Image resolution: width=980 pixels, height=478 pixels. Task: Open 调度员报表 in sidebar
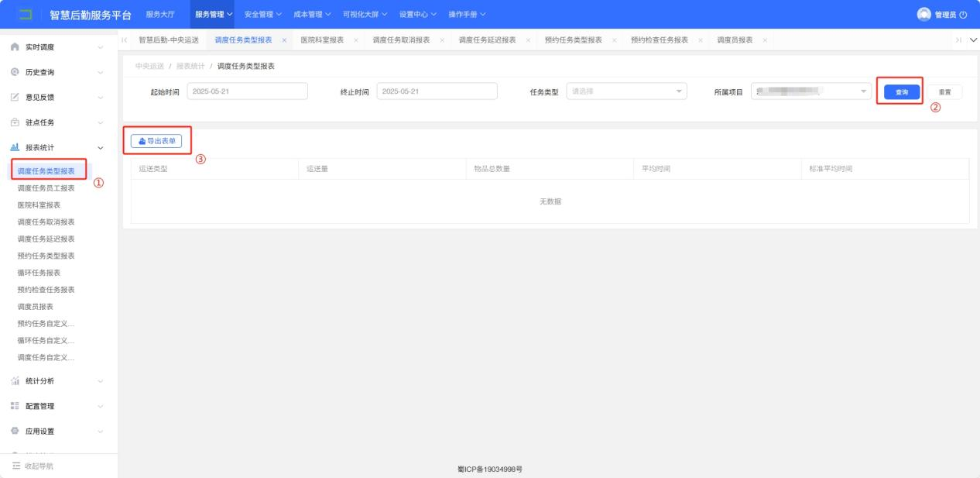point(36,307)
